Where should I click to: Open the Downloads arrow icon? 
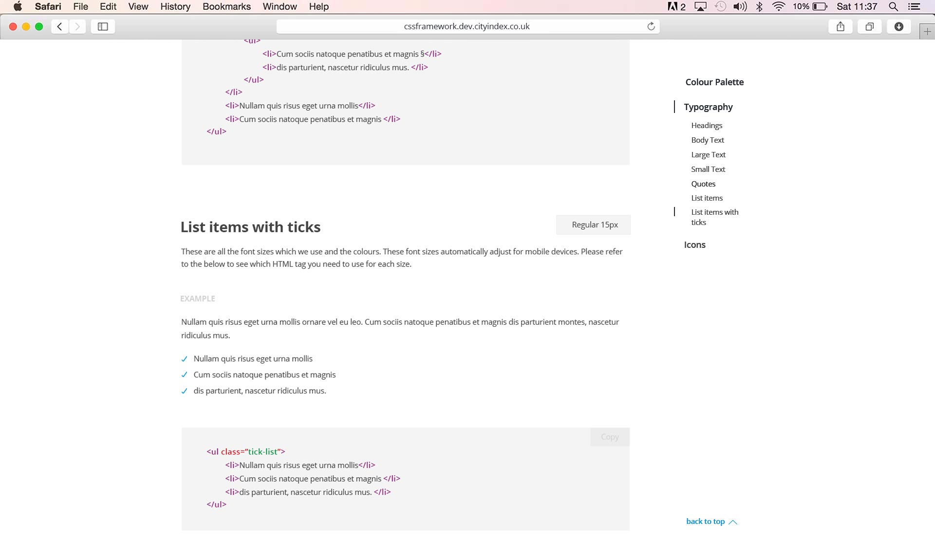[x=898, y=26]
